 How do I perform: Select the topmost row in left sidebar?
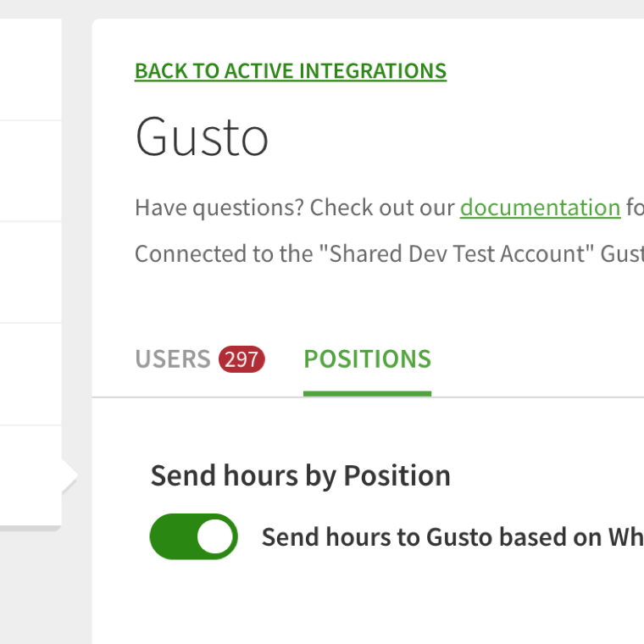[x=31, y=69]
